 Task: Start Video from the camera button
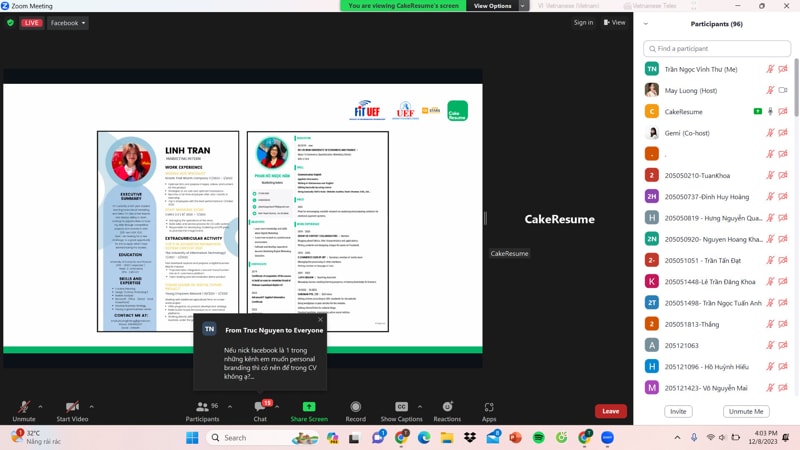click(72, 407)
